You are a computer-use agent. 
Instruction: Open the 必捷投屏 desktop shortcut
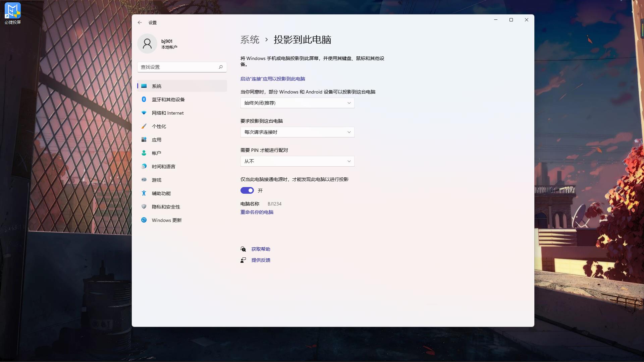(x=13, y=13)
